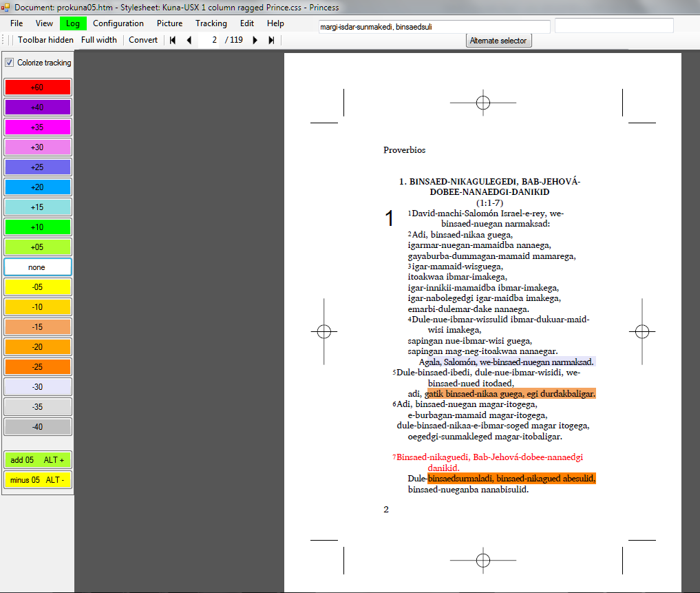Click the 'add 05 ALT +' button
Viewport: 700px width, 593px height.
click(37, 459)
